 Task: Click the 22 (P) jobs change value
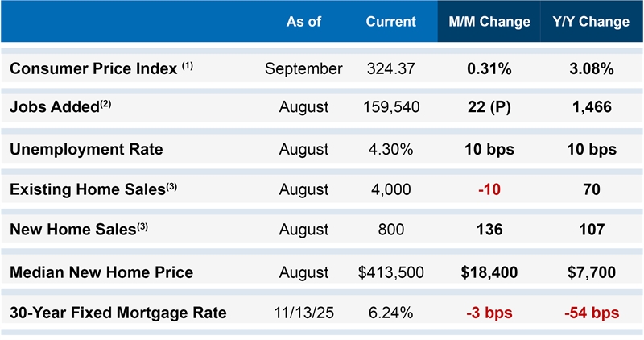click(489, 107)
